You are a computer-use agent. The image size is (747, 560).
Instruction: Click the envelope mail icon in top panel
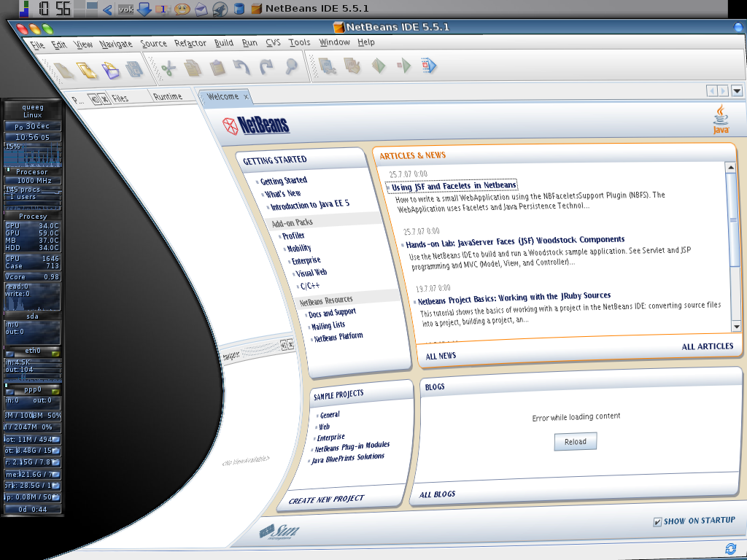[x=201, y=9]
